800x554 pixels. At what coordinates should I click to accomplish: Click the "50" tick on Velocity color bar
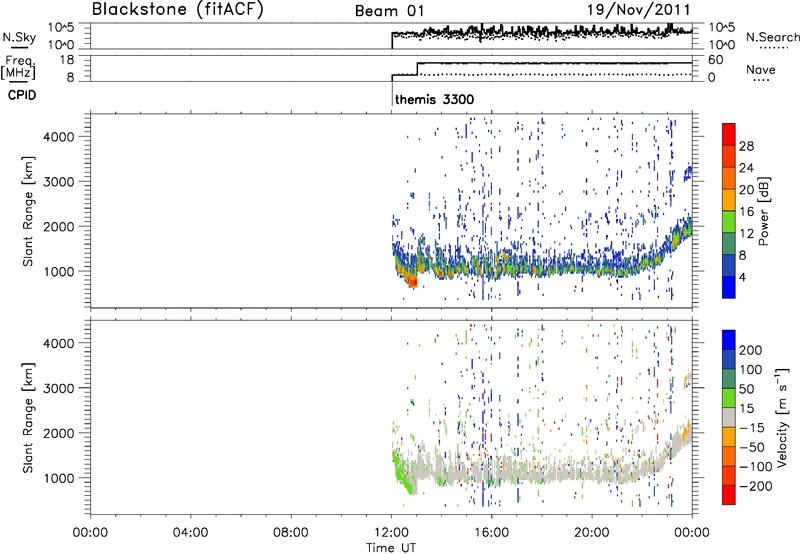746,389
